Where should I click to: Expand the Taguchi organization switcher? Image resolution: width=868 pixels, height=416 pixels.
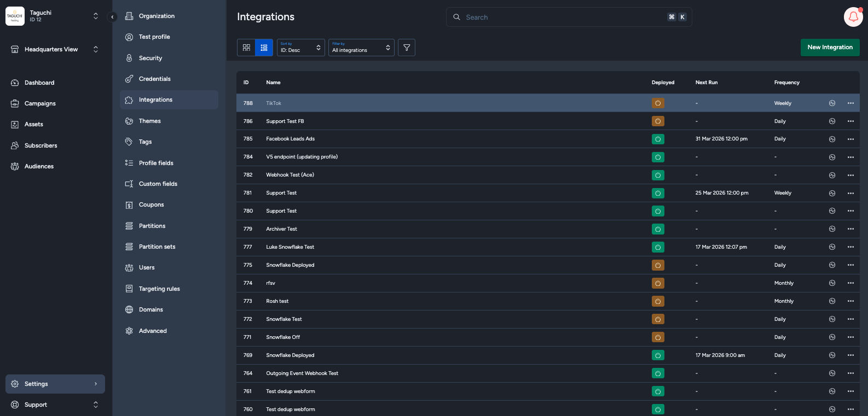96,16
